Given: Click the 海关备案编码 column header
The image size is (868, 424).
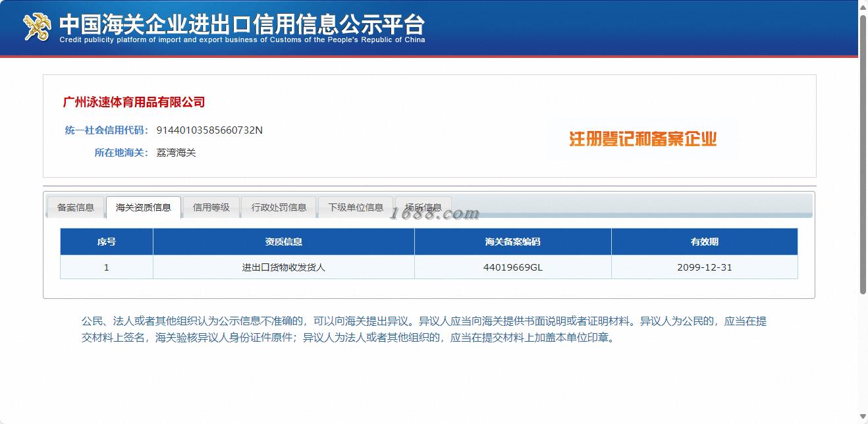Looking at the screenshot, I should [x=513, y=242].
